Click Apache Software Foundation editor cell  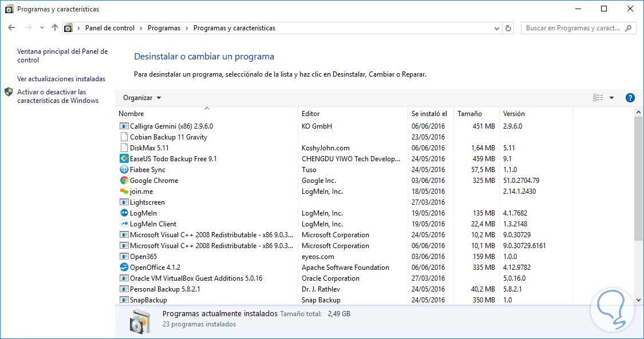[x=345, y=268]
